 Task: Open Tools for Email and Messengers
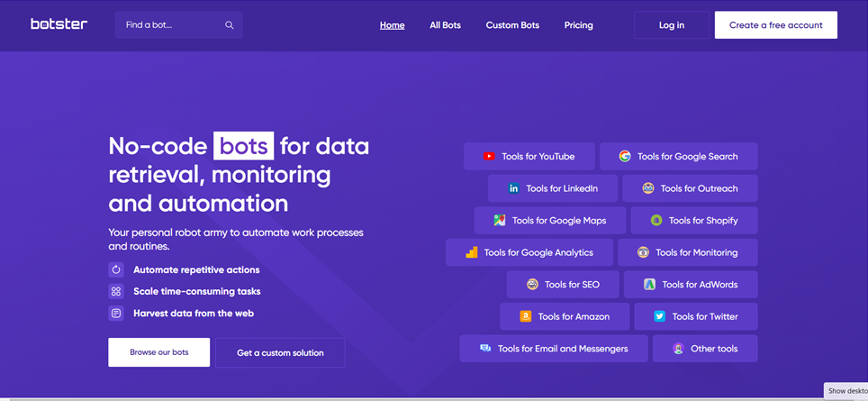tap(554, 349)
